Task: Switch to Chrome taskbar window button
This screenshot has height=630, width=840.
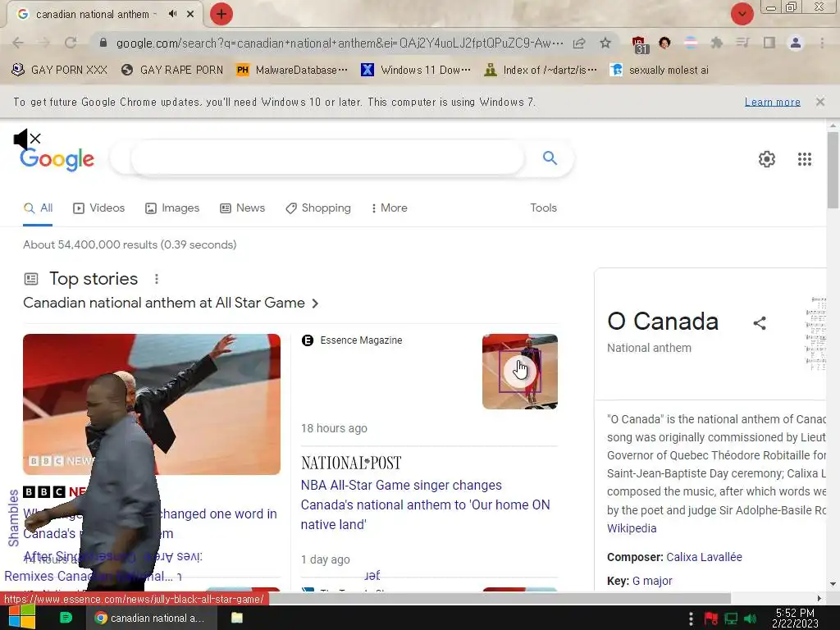Action: (152, 618)
